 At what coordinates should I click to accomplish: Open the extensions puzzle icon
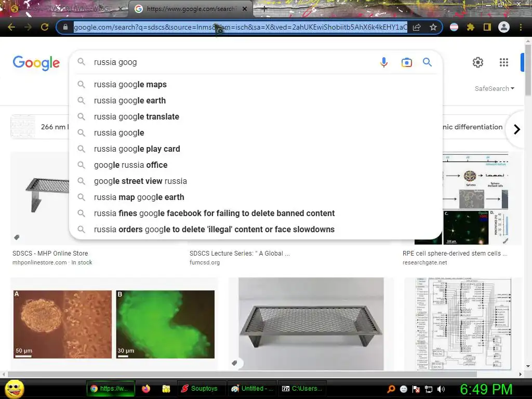pos(471,27)
